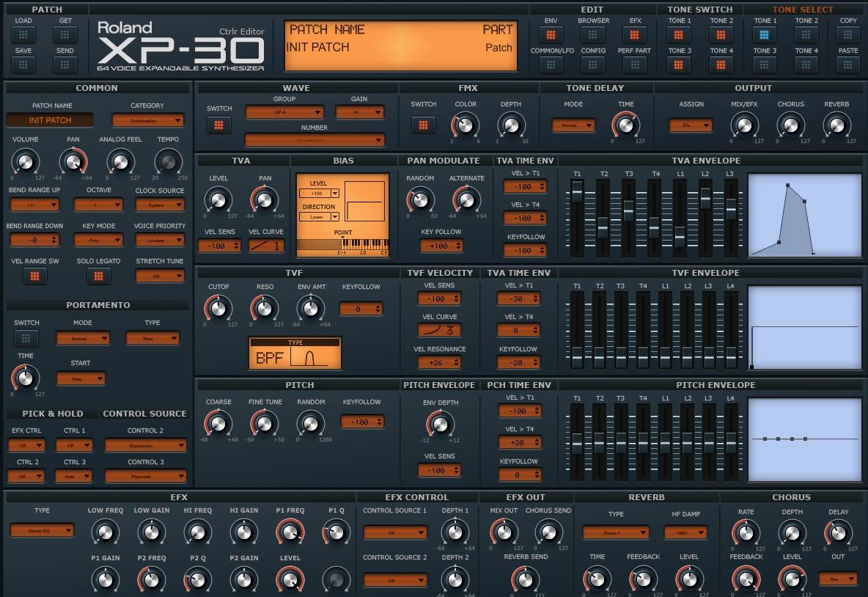Viewport: 868px width, 597px height.
Task: Toggle TONE 2 in Tone Switch
Action: pos(721,35)
